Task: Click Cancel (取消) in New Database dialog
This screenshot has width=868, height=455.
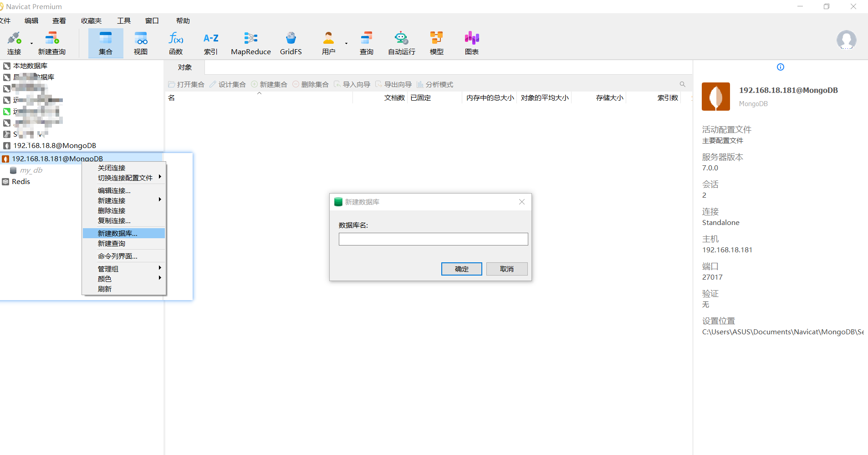Action: pos(507,269)
